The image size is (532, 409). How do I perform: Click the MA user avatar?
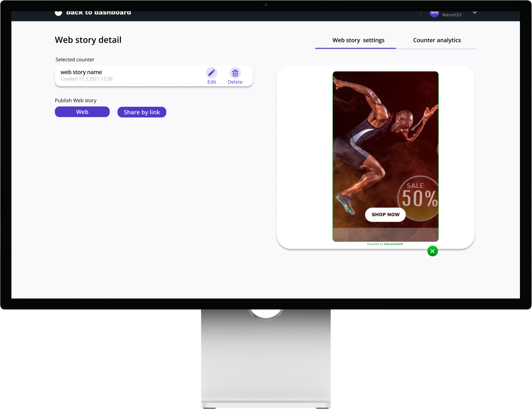click(434, 13)
